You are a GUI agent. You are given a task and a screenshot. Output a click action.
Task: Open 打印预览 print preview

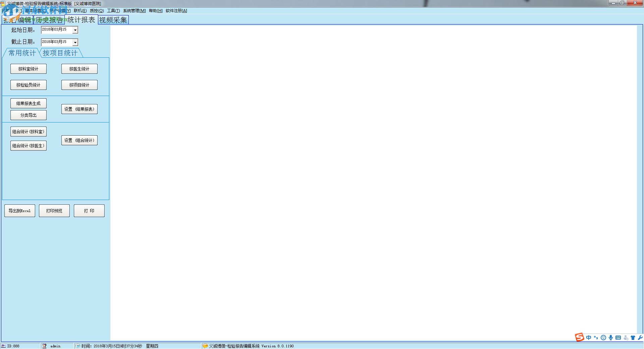click(x=54, y=211)
